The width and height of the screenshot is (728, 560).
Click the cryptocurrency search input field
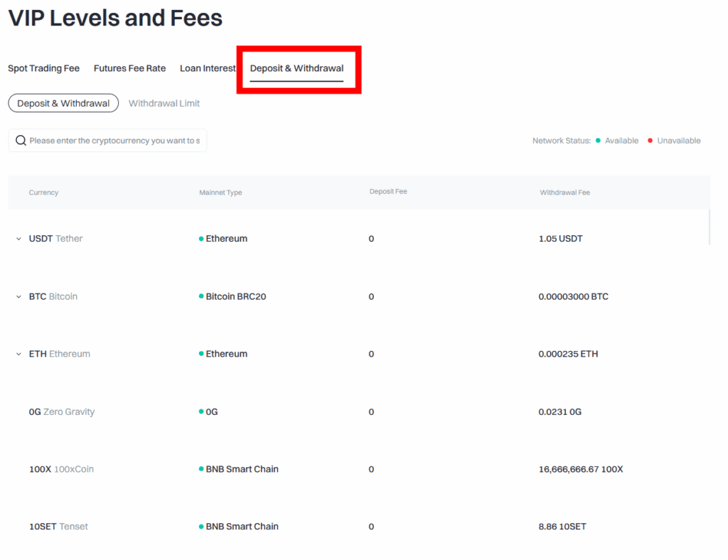pyautogui.click(x=114, y=141)
